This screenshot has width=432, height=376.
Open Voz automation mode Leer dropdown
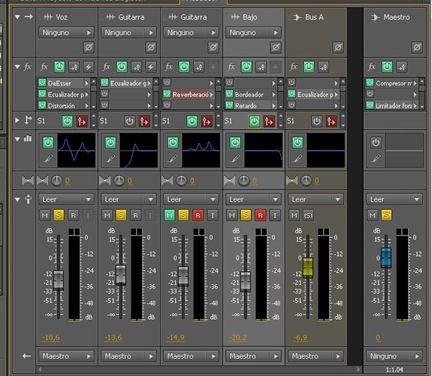click(66, 199)
